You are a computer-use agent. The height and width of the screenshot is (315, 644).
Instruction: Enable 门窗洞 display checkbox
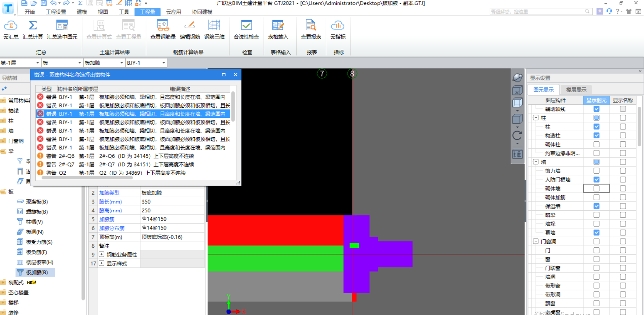(596, 241)
